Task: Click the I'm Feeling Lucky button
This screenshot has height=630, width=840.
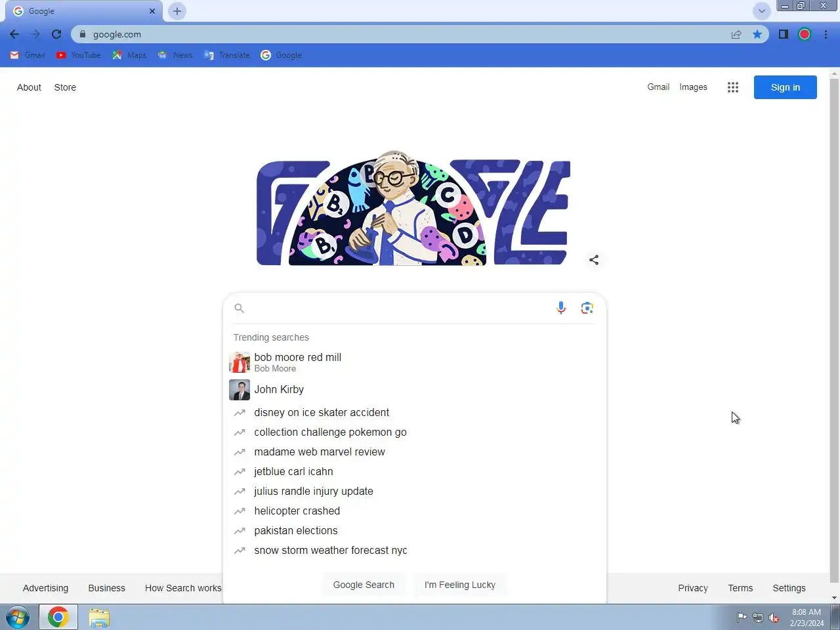Action: click(x=460, y=585)
